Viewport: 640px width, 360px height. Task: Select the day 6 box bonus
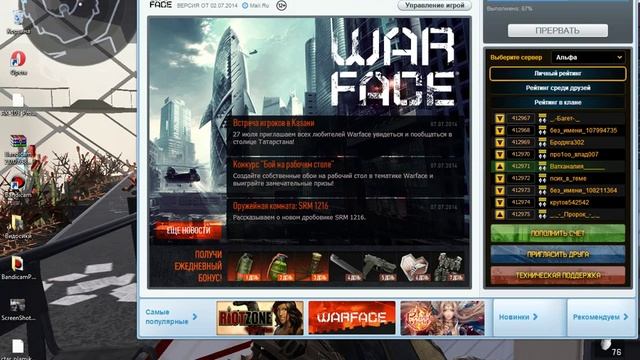(x=414, y=267)
